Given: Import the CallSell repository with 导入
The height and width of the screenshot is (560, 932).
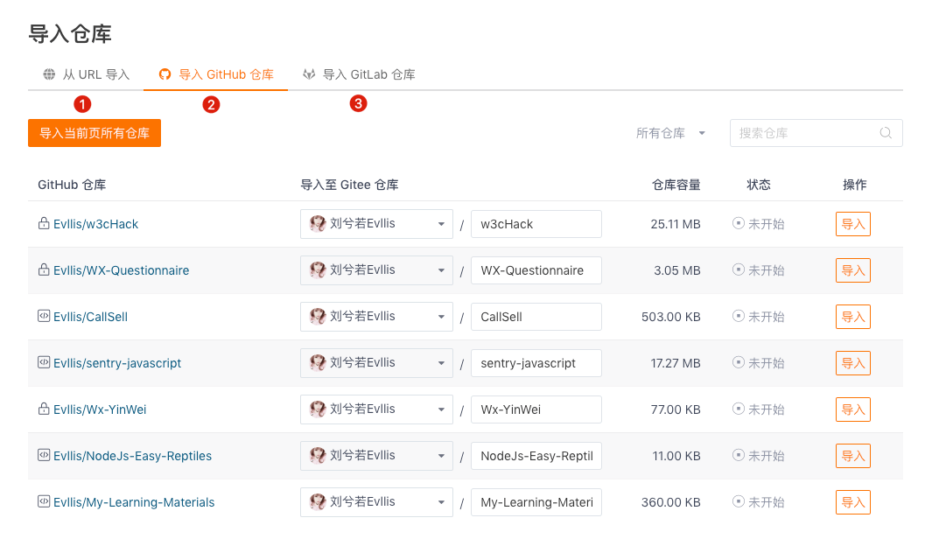Looking at the screenshot, I should click(853, 317).
